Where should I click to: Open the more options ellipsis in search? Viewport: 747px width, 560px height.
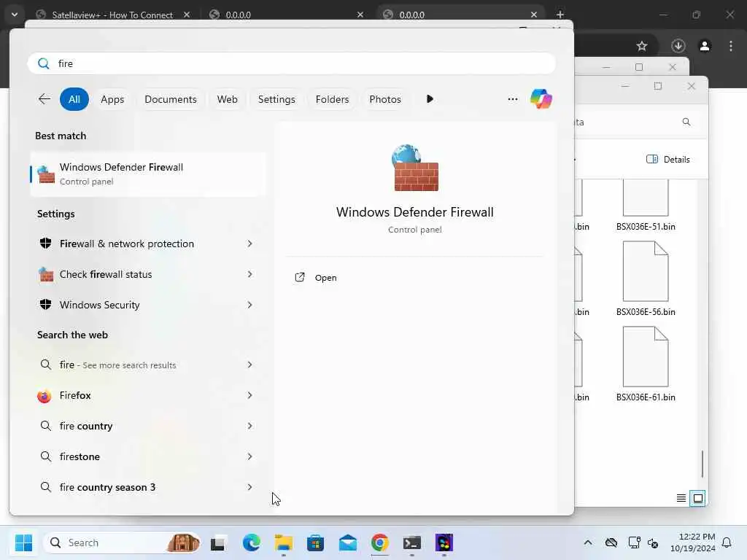(x=513, y=99)
